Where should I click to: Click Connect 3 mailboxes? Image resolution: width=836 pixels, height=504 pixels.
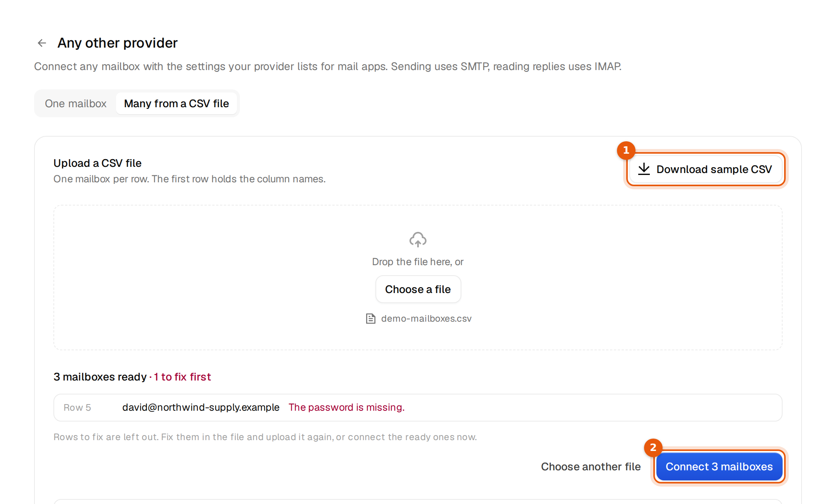pos(719,466)
